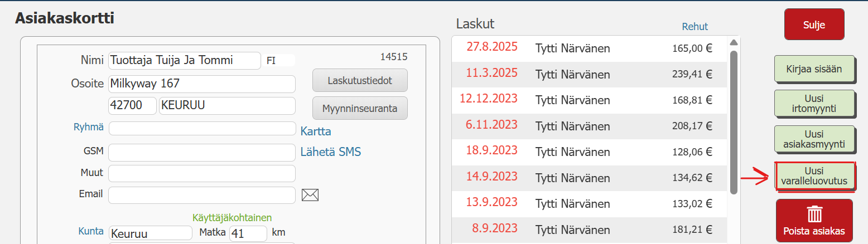Click the Email input field
The width and height of the screenshot is (868, 244).
click(201, 195)
